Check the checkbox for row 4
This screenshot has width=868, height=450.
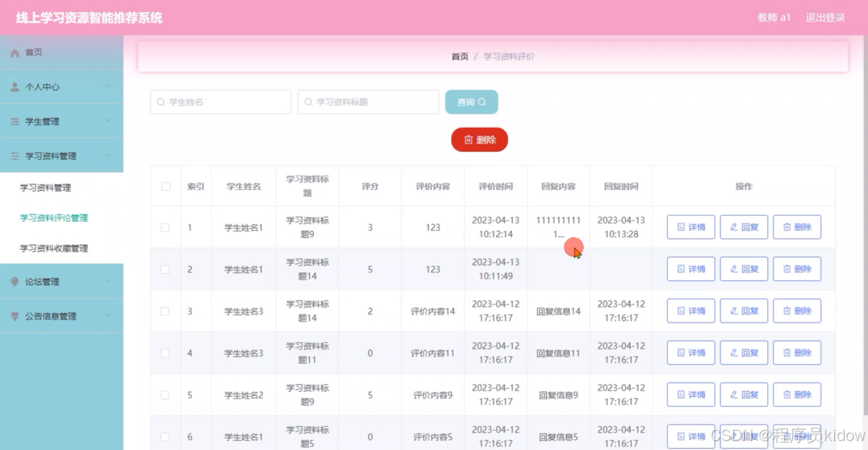(165, 353)
